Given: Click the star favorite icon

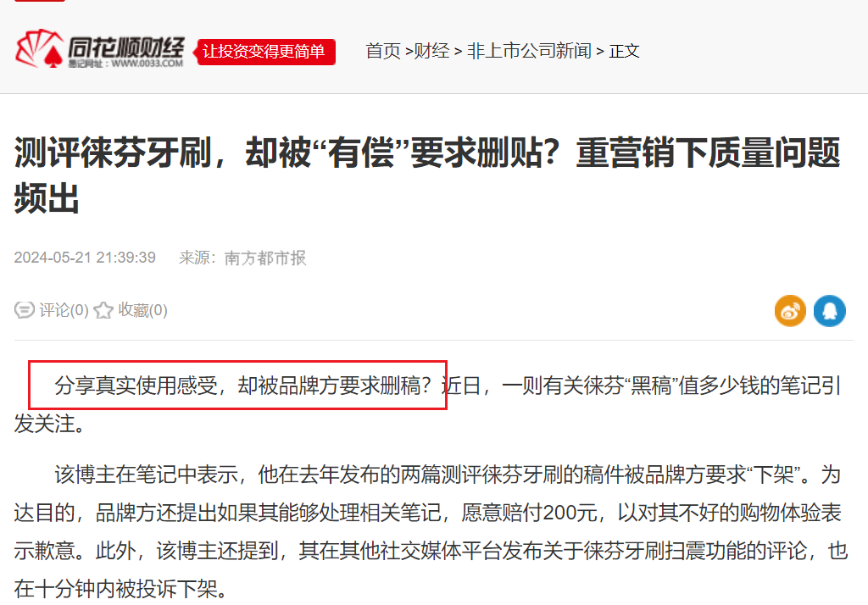Looking at the screenshot, I should (103, 310).
